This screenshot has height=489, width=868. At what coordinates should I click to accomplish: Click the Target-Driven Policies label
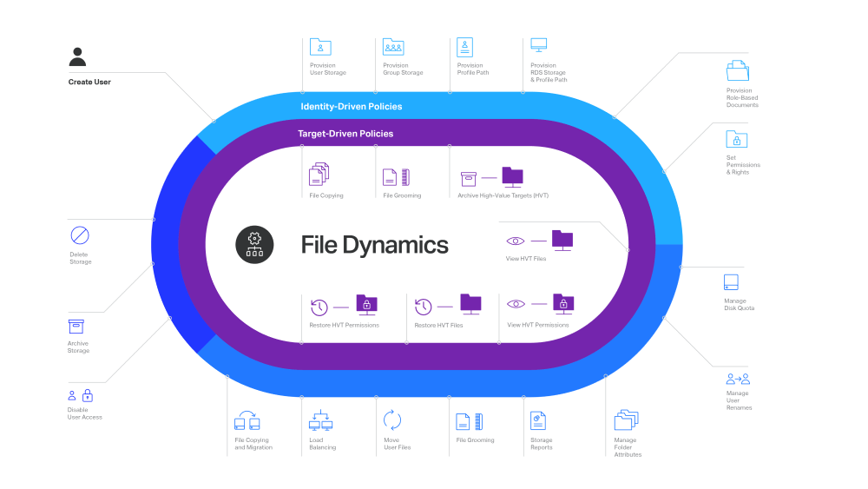pos(345,134)
